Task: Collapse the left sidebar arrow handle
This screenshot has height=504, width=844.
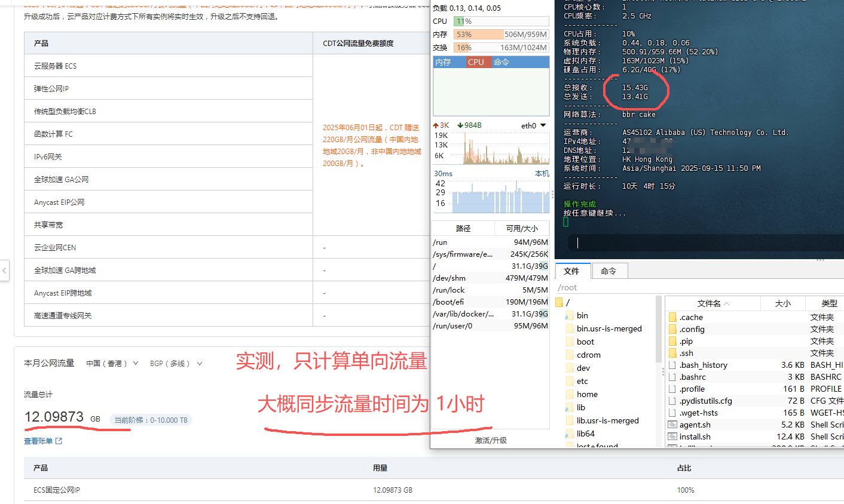Action: click(4, 271)
